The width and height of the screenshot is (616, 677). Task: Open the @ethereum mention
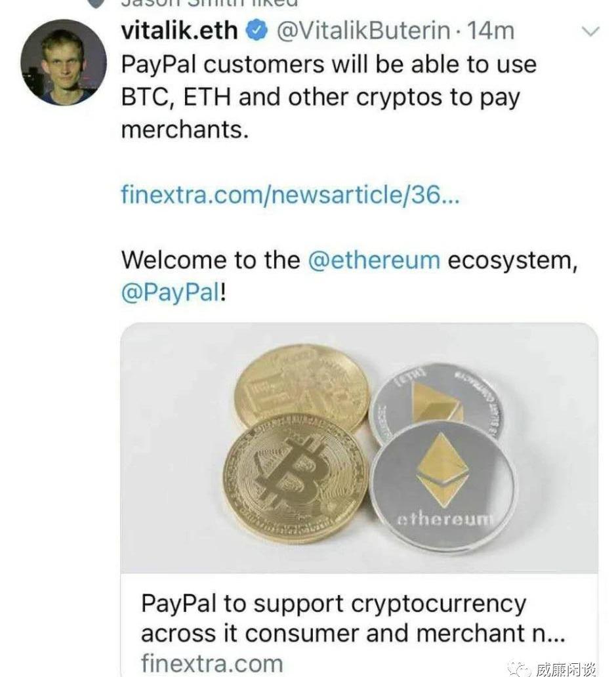[374, 260]
